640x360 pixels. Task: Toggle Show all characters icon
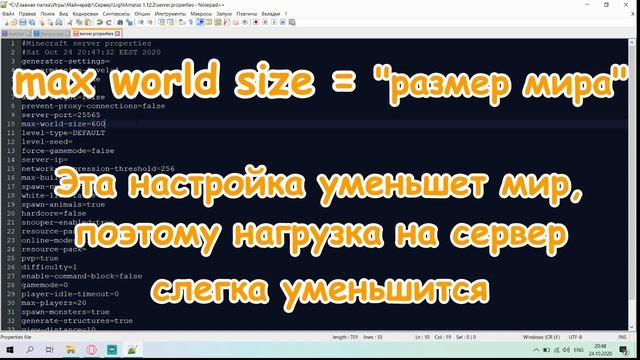(190, 22)
